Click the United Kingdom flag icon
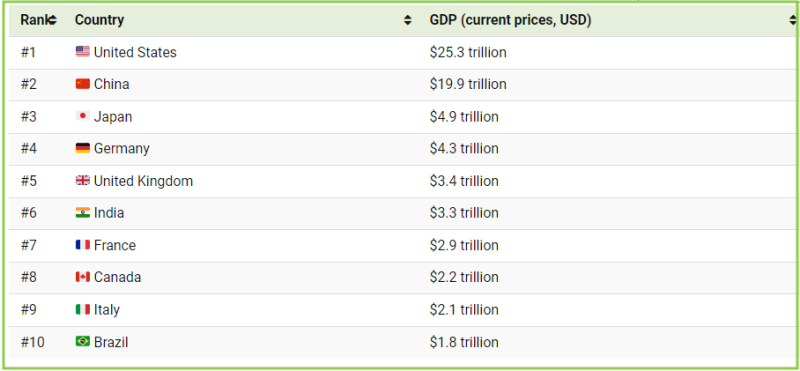 (x=83, y=181)
